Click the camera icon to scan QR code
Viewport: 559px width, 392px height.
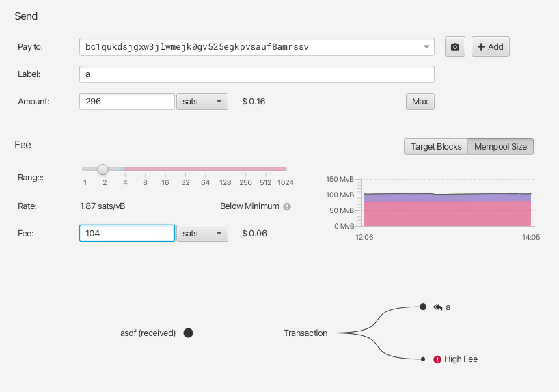(x=455, y=46)
